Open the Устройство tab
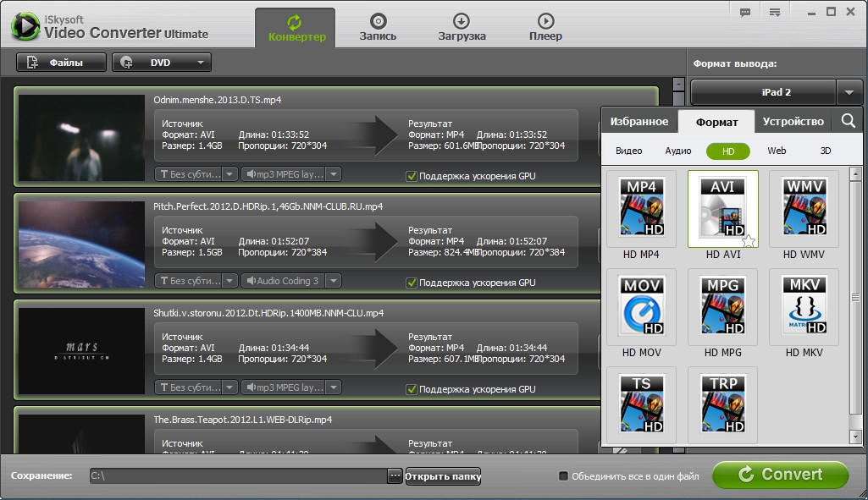The height and width of the screenshot is (500, 868). tap(793, 121)
